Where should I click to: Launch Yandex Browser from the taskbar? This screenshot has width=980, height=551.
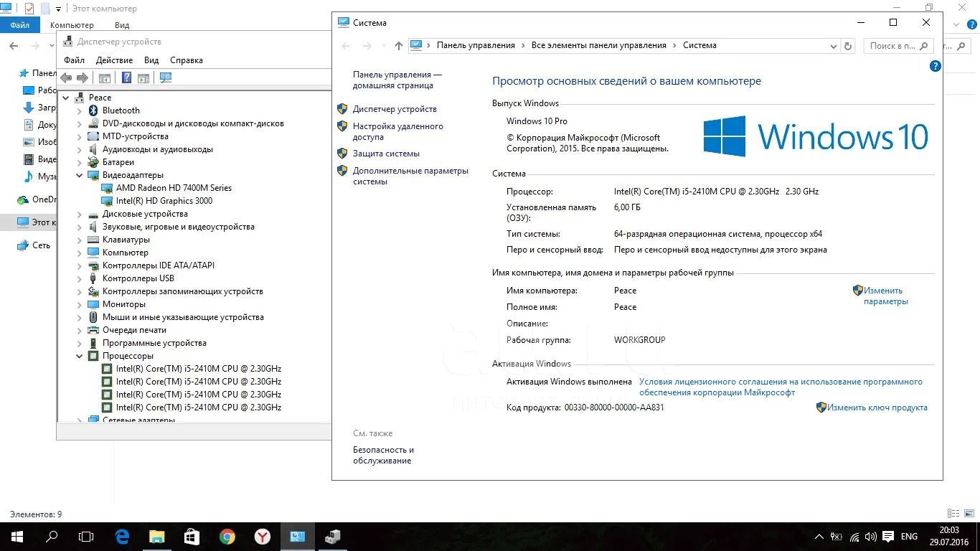tap(262, 536)
